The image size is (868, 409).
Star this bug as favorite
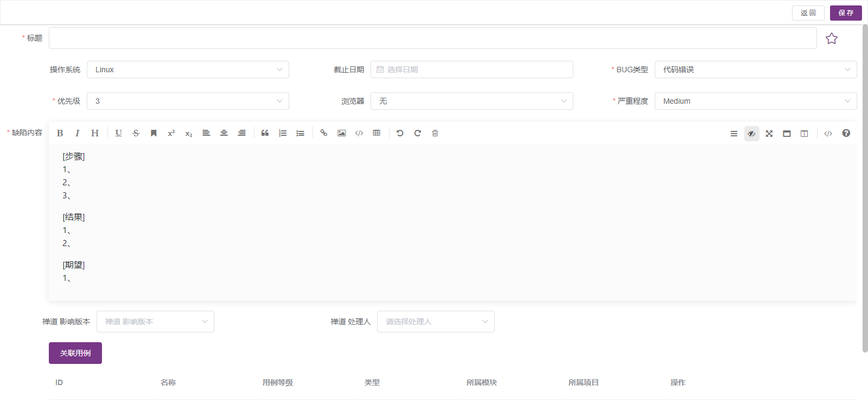832,39
